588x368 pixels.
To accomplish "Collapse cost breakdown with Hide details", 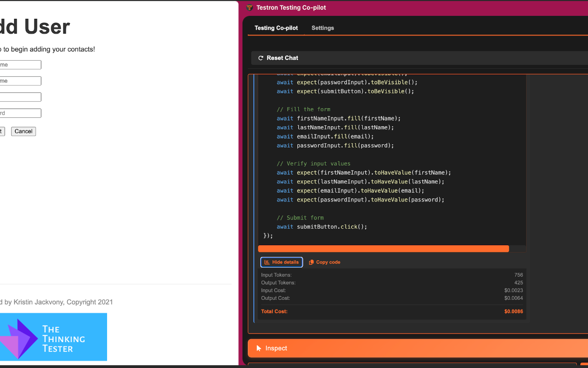I will (x=281, y=262).
